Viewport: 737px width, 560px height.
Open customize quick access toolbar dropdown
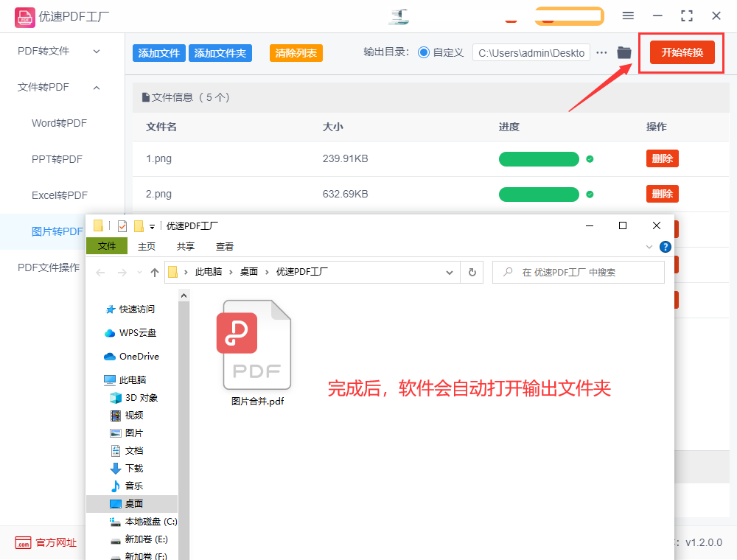(x=152, y=227)
